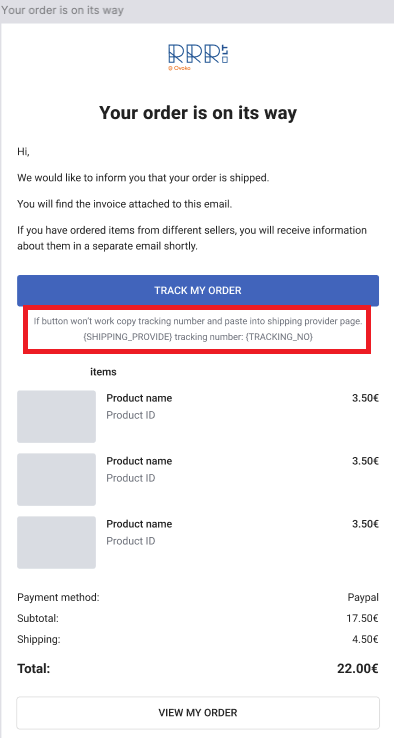This screenshot has height=738, width=394.
Task: Click the TRACK MY ORDER button
Action: click(x=198, y=290)
